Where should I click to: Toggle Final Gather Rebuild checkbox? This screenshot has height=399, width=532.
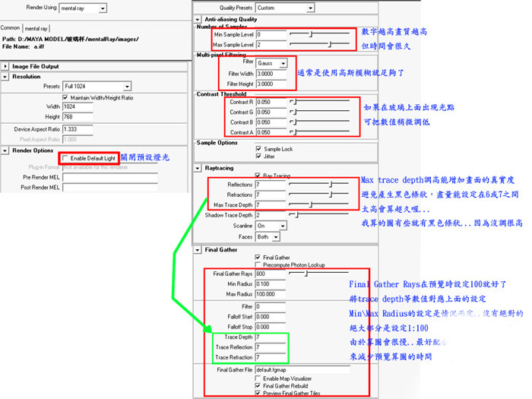[258, 386]
